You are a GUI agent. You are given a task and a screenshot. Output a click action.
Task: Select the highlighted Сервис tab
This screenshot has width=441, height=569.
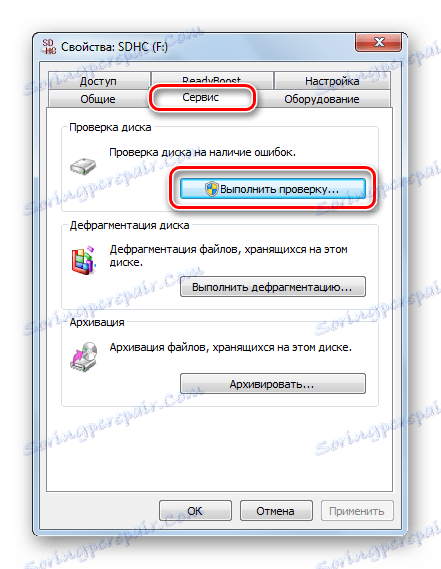pos(201,97)
